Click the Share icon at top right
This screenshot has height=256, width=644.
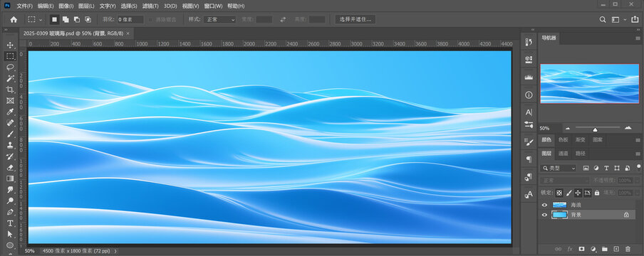635,19
